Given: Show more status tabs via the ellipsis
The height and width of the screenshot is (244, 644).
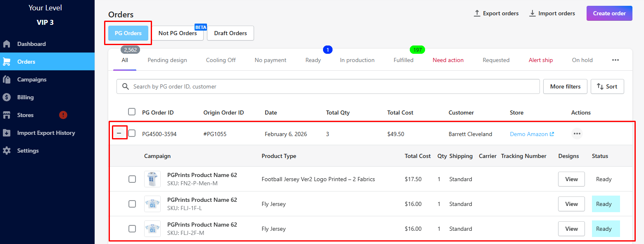Looking at the screenshot, I should 615,60.
